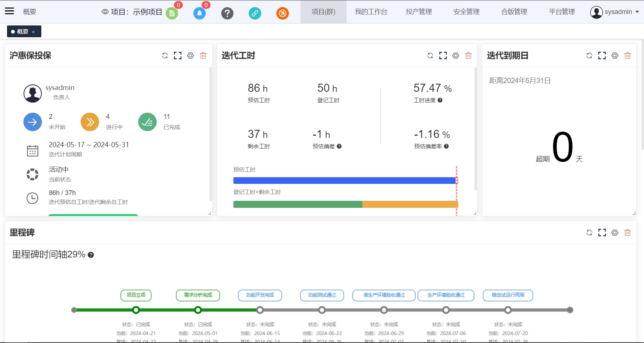Click the blue notification bell icon
Viewport: 644px width, 343px height.
[x=199, y=13]
